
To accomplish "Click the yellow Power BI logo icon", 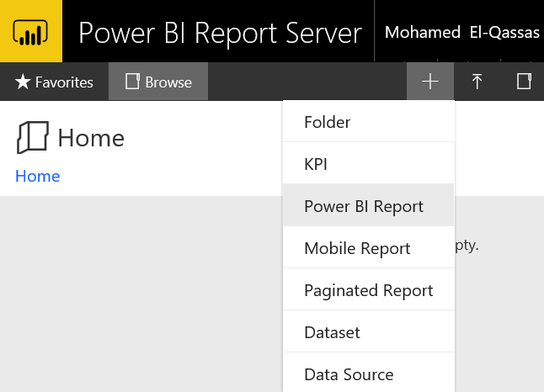I will 31,31.
